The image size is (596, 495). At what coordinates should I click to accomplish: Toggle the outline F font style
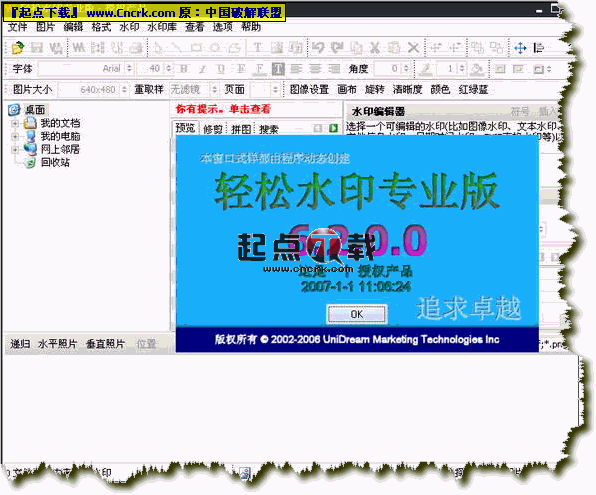tap(241, 69)
